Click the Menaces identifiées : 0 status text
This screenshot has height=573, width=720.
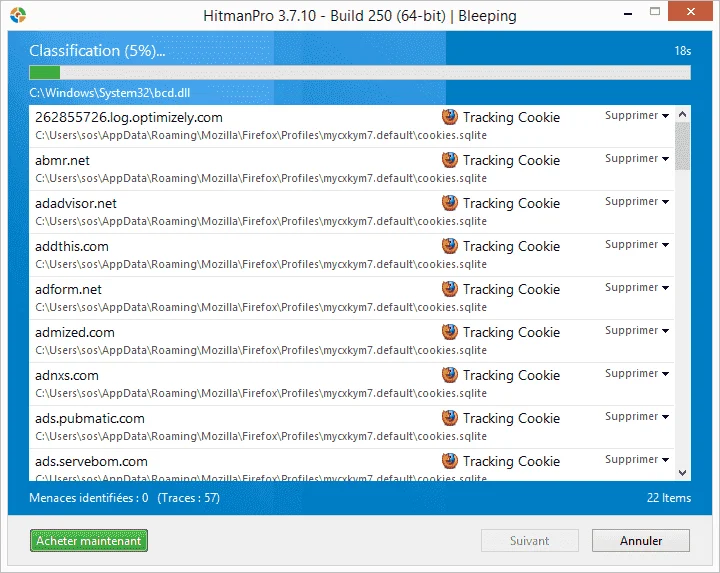[89, 498]
